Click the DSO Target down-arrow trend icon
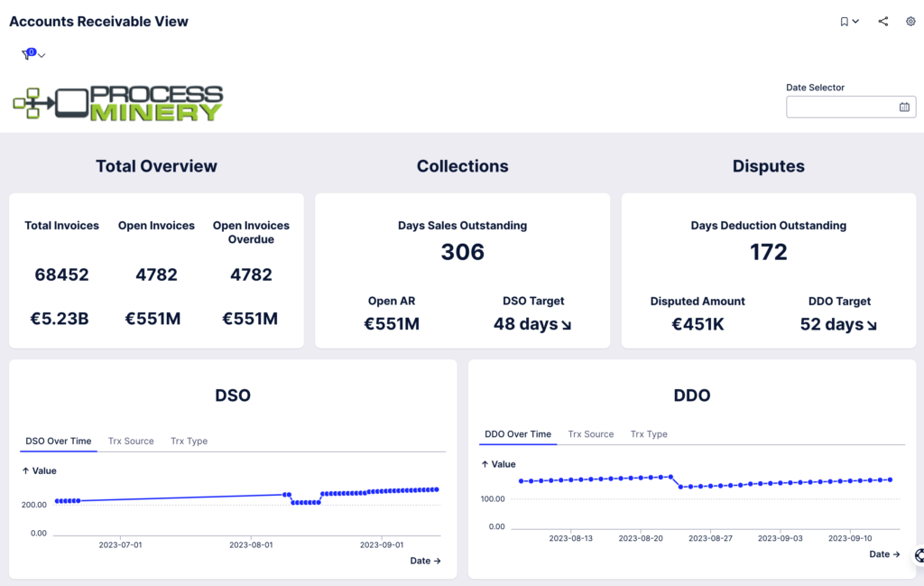 coord(567,325)
